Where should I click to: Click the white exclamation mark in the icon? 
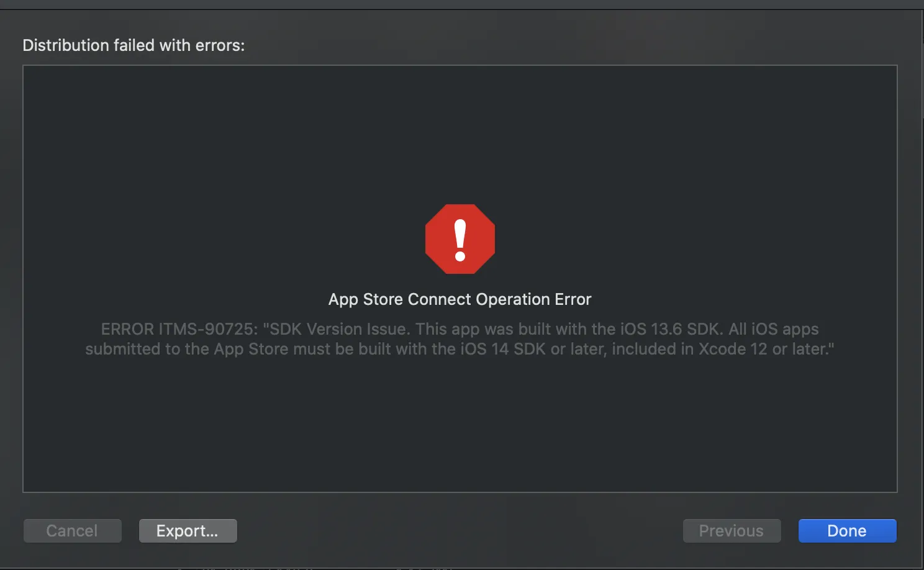pyautogui.click(x=460, y=240)
